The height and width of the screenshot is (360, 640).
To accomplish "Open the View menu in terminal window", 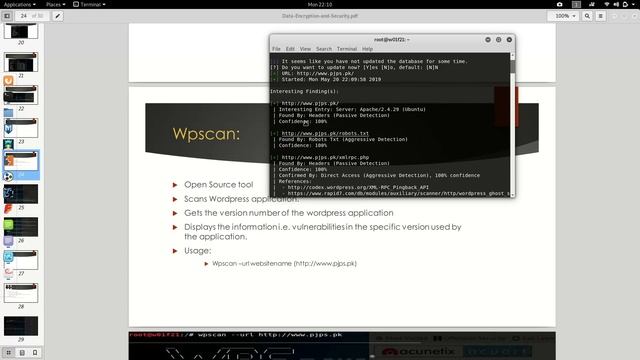I will click(305, 49).
